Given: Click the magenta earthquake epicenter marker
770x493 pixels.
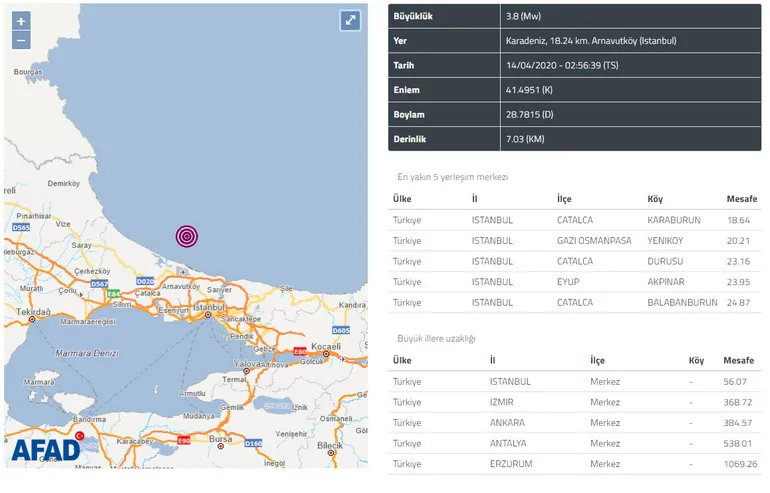Looking at the screenshot, I should click(x=187, y=235).
